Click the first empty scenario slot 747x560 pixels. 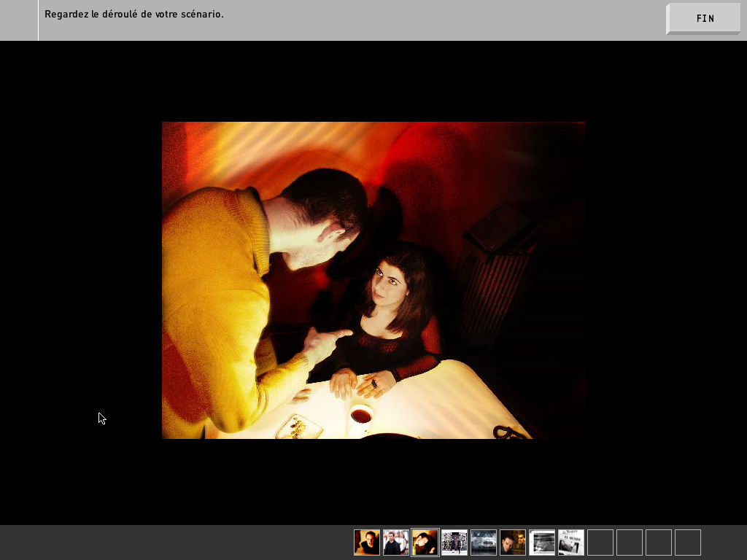click(600, 542)
